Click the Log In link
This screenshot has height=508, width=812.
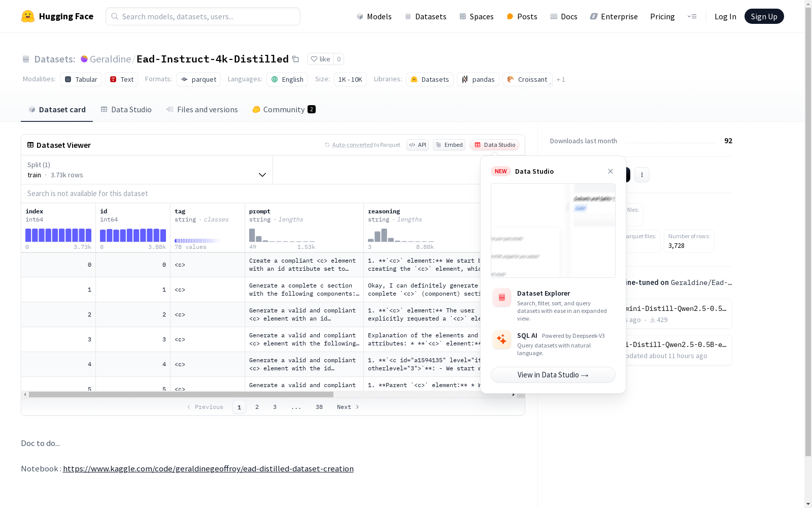(725, 16)
